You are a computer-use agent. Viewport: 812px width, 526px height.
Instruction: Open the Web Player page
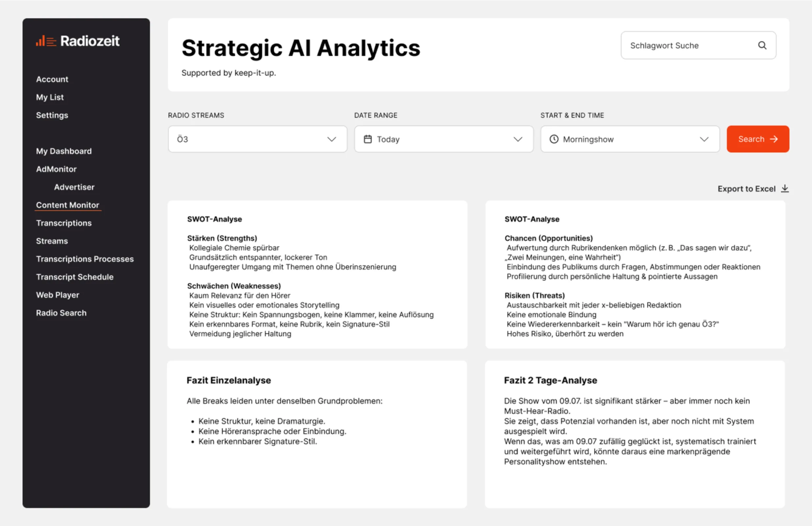58,295
